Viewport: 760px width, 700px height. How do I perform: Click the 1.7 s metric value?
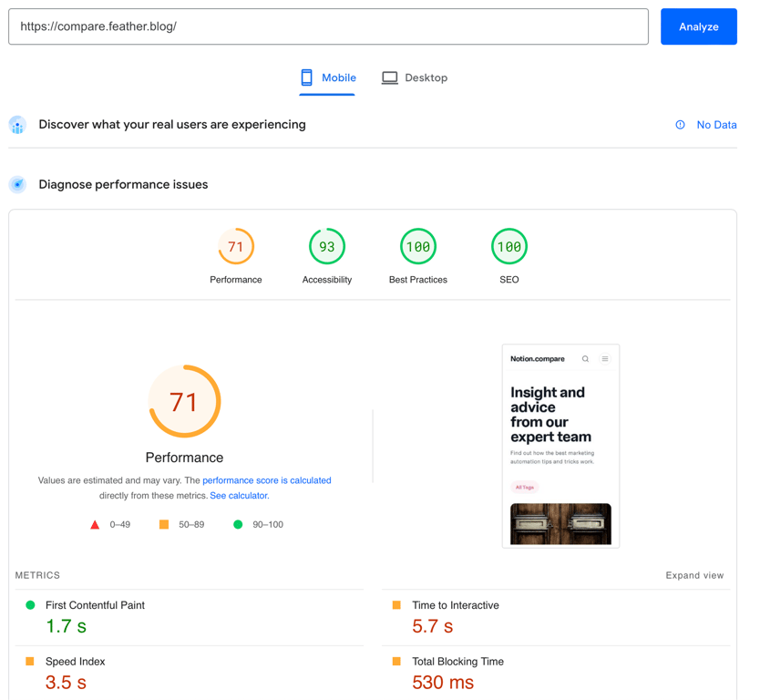pyautogui.click(x=66, y=626)
